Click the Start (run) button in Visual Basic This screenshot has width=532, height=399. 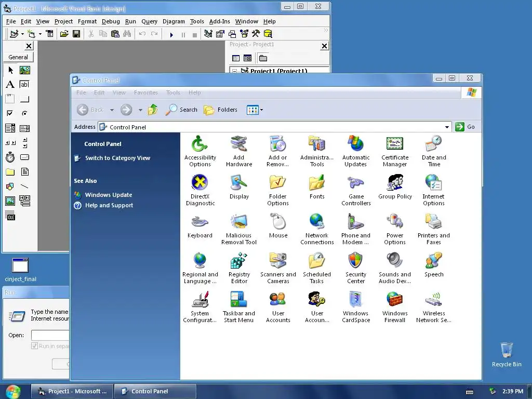tap(171, 34)
